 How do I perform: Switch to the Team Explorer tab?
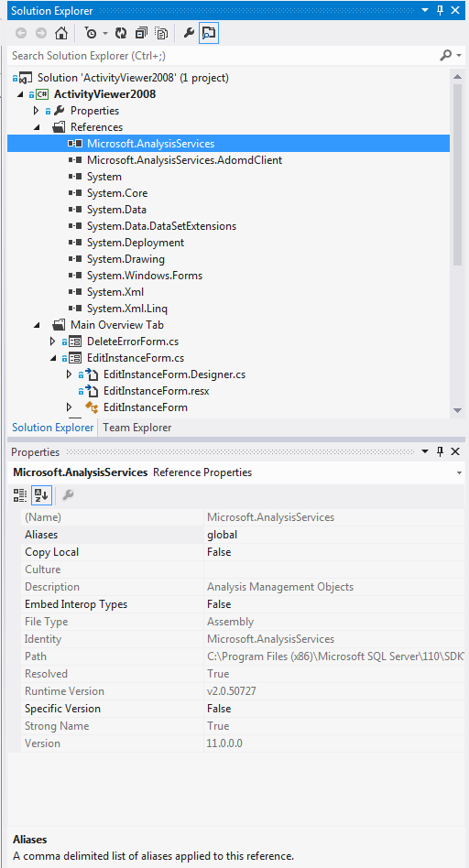click(x=137, y=428)
